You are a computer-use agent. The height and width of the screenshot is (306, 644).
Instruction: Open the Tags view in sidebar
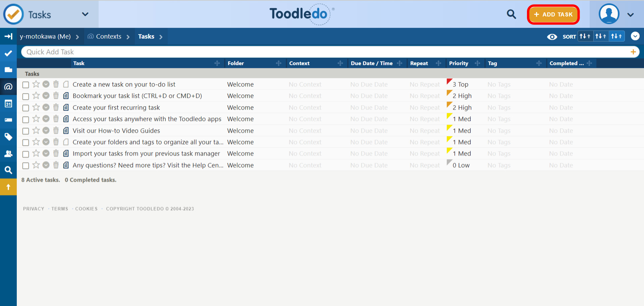pyautogui.click(x=8, y=137)
